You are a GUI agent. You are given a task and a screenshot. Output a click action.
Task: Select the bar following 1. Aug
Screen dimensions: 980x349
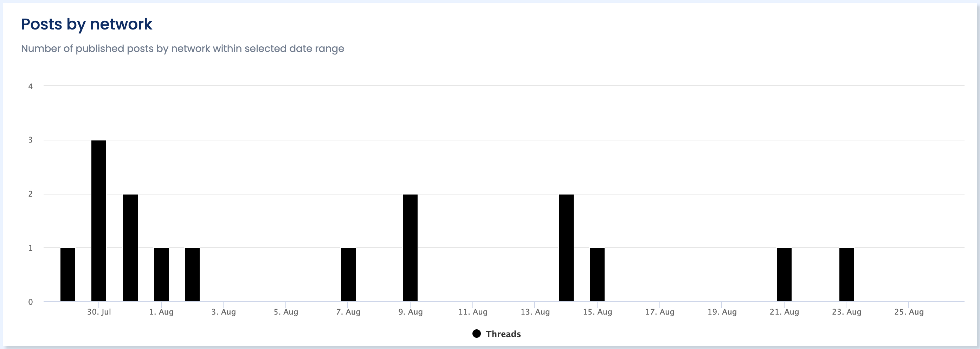coord(192,275)
